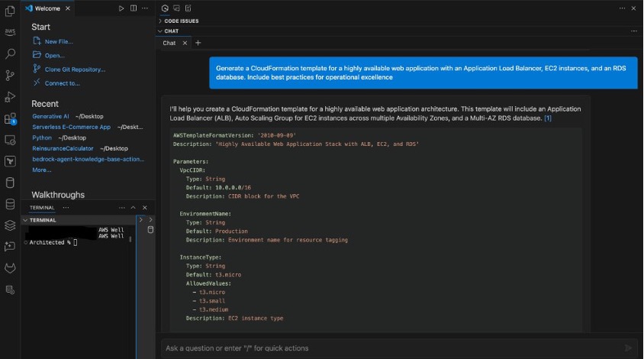Add a new chat tab with plus
This screenshot has height=359, width=644.
coord(198,43)
